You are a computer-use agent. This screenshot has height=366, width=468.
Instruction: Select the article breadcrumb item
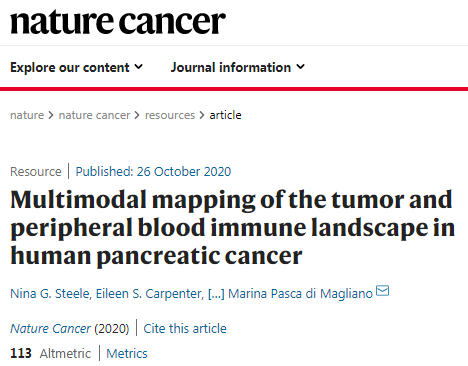point(225,115)
